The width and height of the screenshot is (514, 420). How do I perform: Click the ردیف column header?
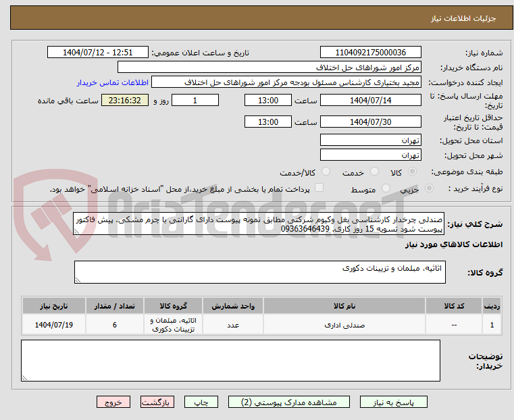click(492, 306)
